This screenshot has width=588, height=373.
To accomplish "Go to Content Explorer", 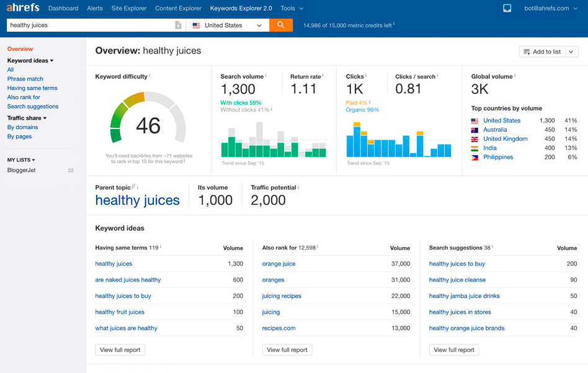I will [x=178, y=9].
